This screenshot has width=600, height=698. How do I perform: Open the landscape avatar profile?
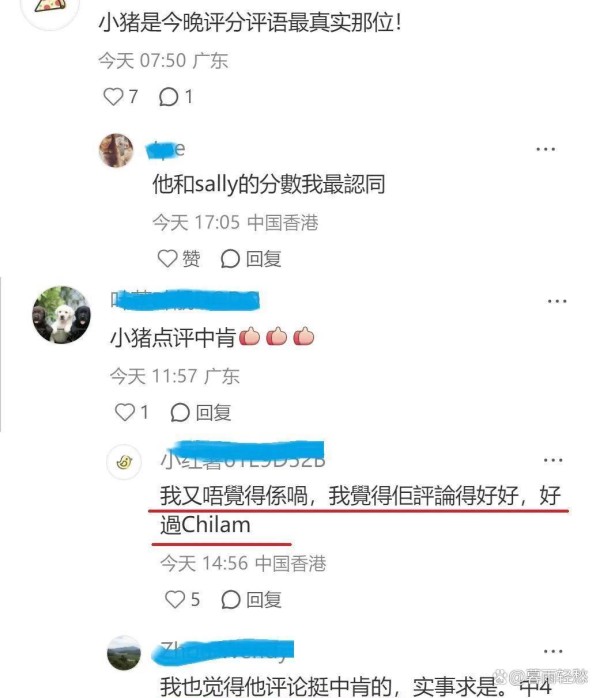pos(124,653)
